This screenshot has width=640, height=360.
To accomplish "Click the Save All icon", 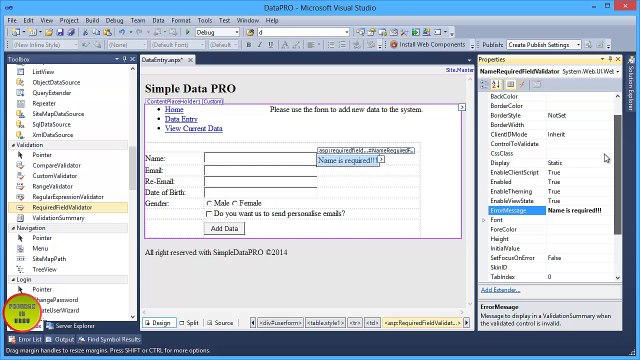I will [71, 32].
